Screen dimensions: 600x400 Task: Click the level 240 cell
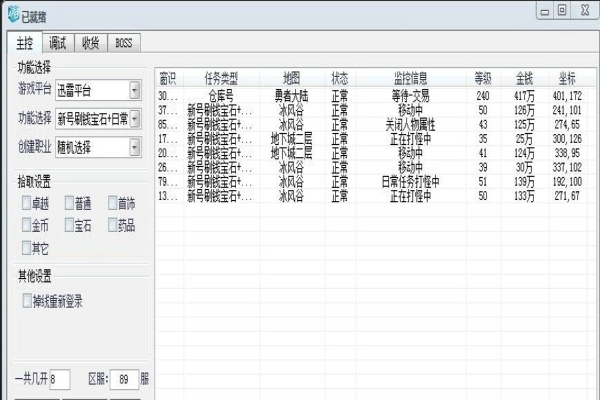(483, 96)
